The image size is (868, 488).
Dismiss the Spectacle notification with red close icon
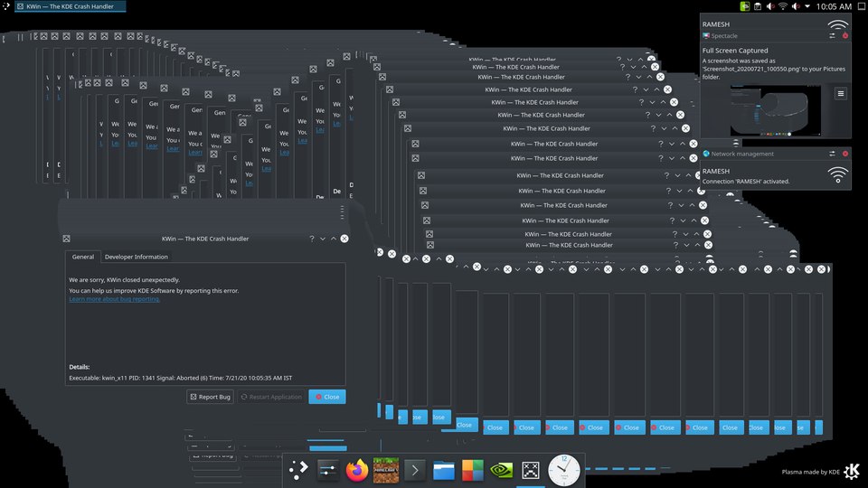[x=845, y=36]
